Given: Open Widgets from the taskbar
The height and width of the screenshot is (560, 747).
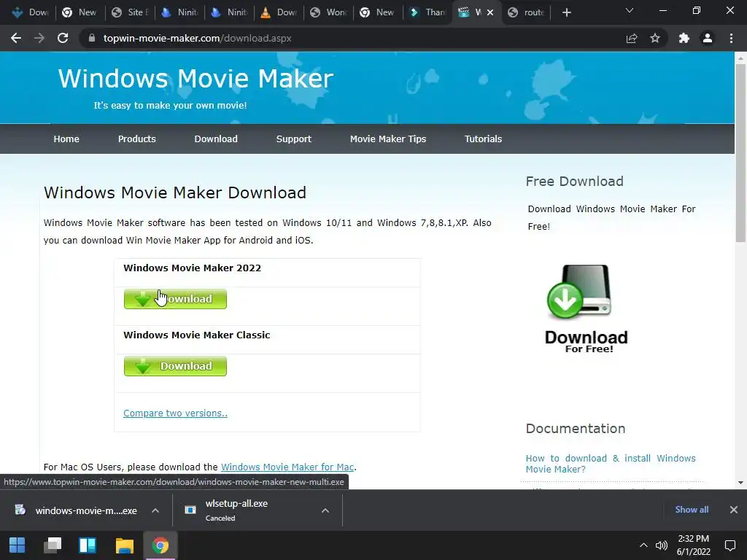Looking at the screenshot, I should [x=88, y=545].
